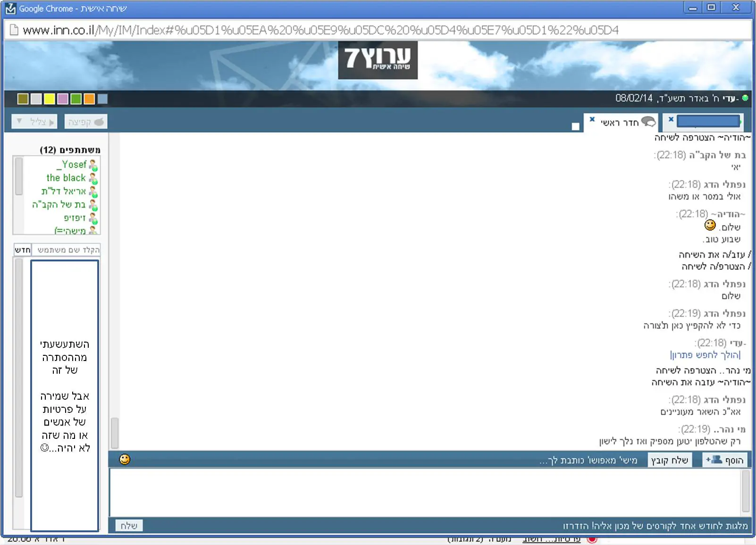
Task: Click the green online status indicator
Action: click(745, 98)
